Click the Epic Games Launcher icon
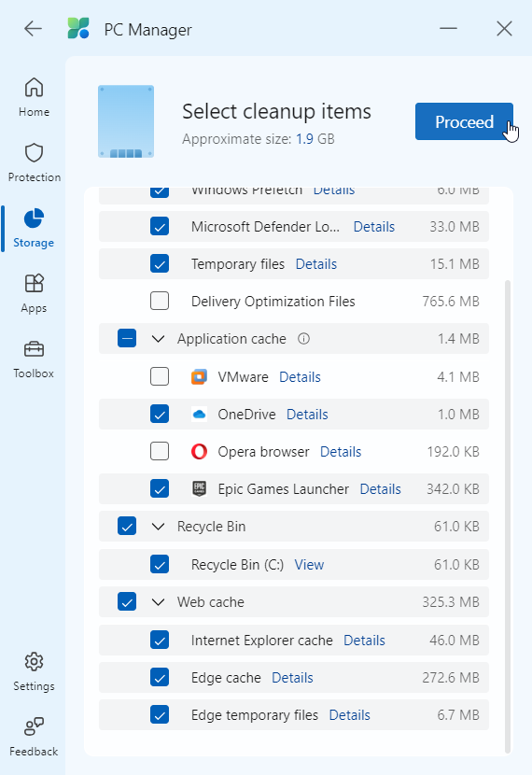The image size is (532, 775). [x=199, y=489]
